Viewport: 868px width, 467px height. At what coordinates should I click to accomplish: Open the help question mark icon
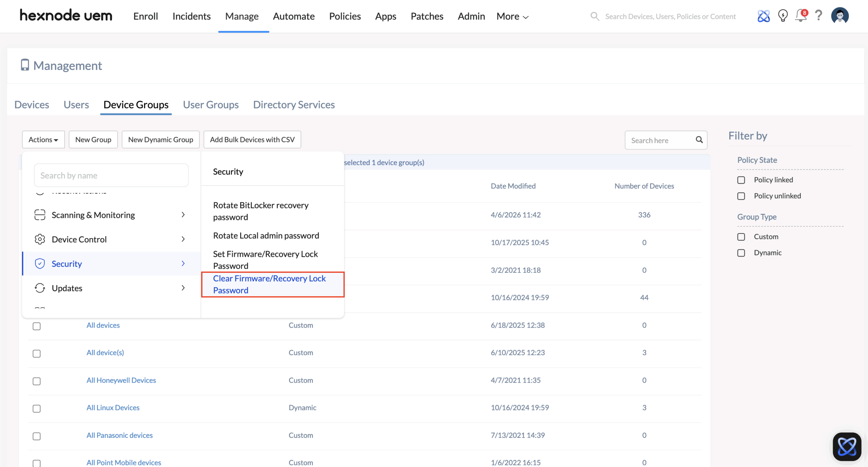(818, 16)
